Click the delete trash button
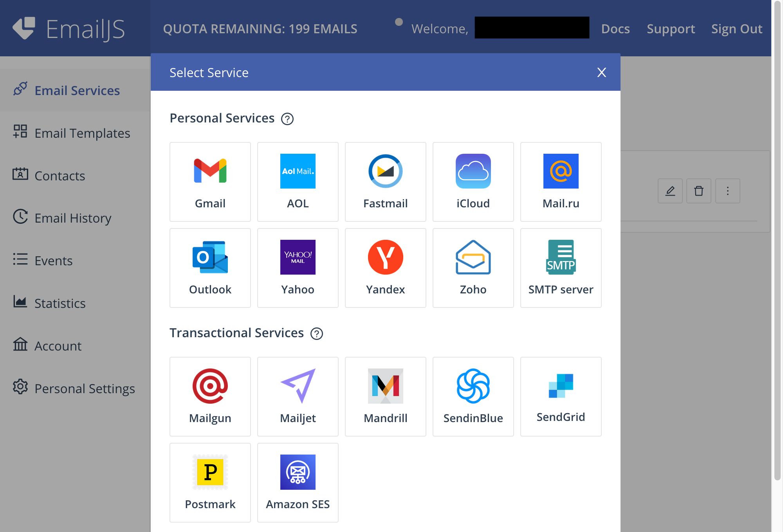This screenshot has height=532, width=783. (699, 191)
